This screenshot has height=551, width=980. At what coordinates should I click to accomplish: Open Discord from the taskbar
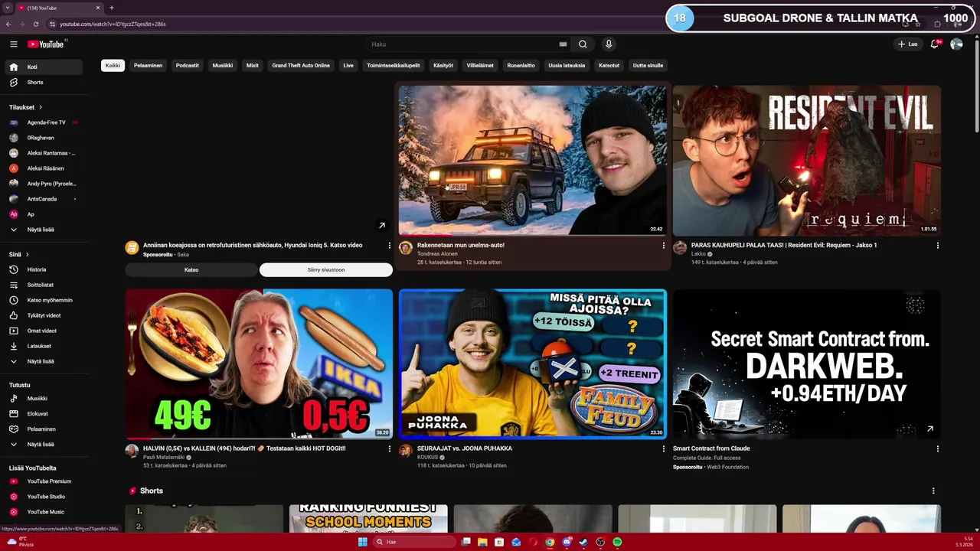[x=567, y=542]
